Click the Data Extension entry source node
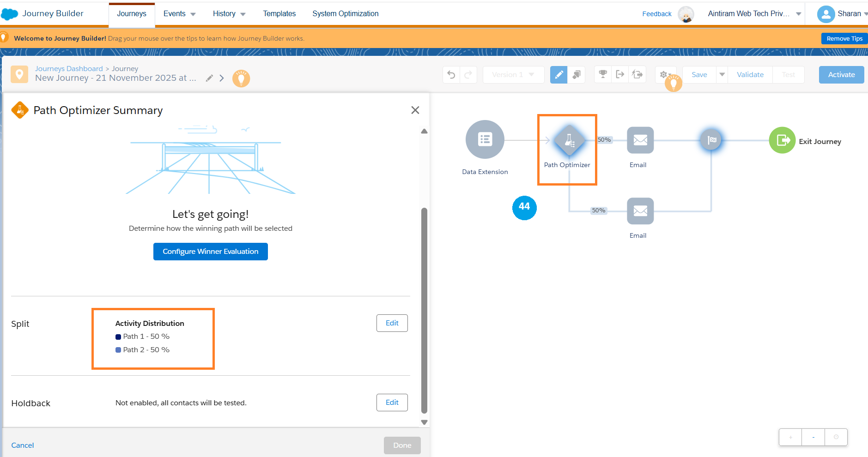This screenshot has width=868, height=457. 485,139
